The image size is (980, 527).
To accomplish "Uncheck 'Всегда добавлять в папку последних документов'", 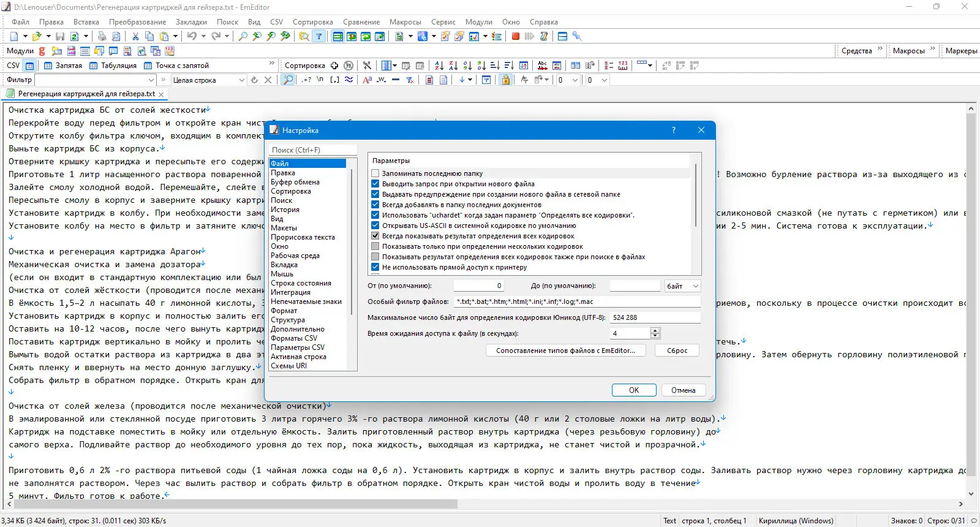I will [x=375, y=205].
